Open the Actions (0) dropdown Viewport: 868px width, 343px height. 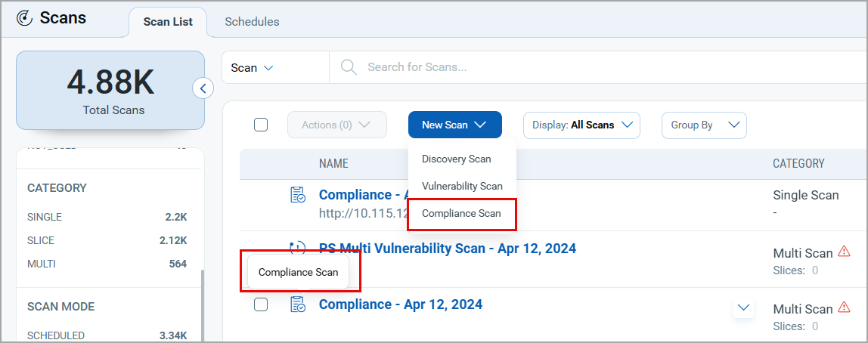[336, 125]
